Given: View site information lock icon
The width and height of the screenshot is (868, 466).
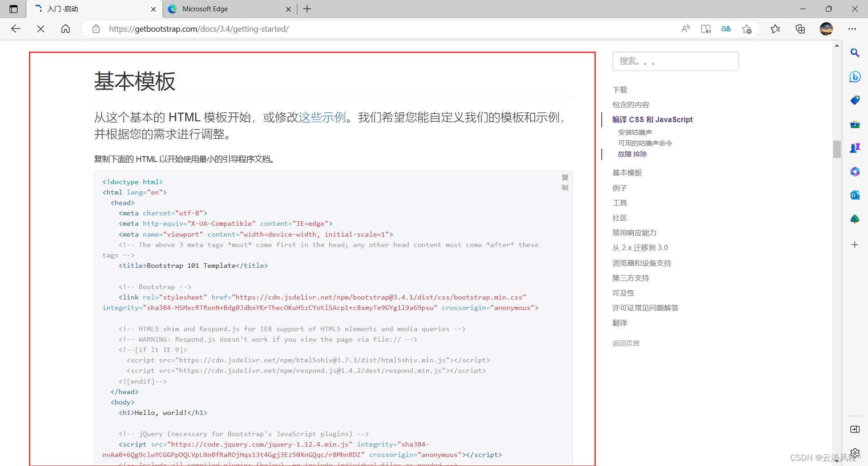Looking at the screenshot, I should (96, 29).
